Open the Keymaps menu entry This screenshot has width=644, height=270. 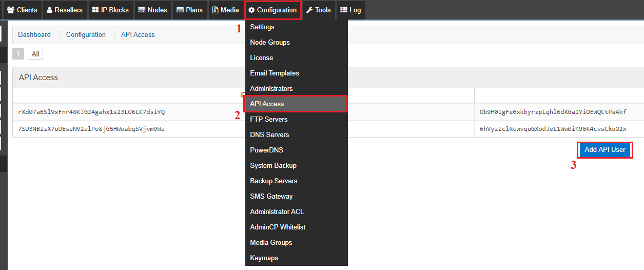[x=264, y=258]
